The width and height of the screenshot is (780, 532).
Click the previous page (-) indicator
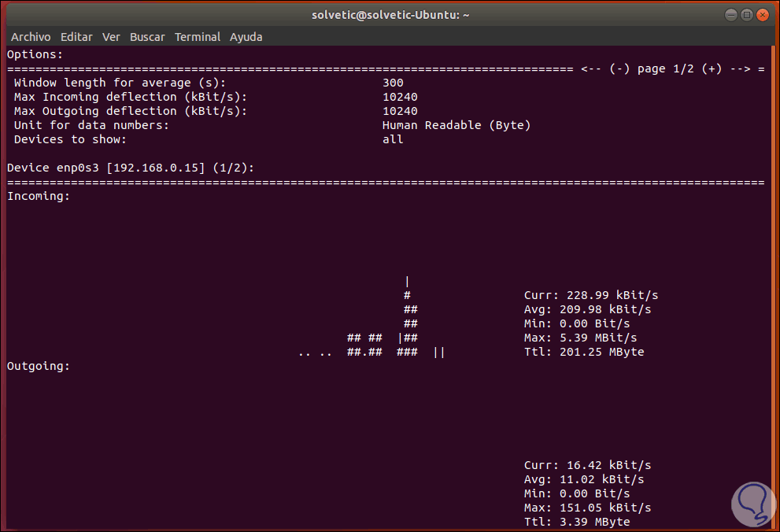(619, 68)
